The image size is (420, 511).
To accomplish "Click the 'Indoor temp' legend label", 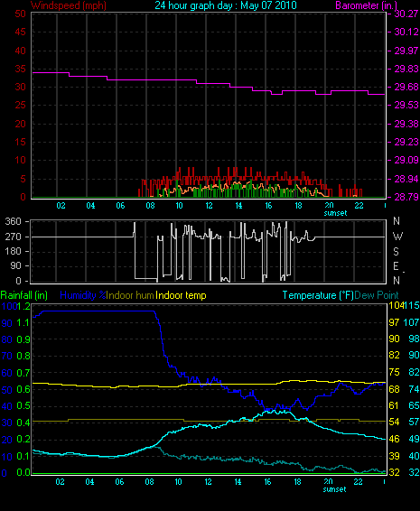I will [x=181, y=295].
